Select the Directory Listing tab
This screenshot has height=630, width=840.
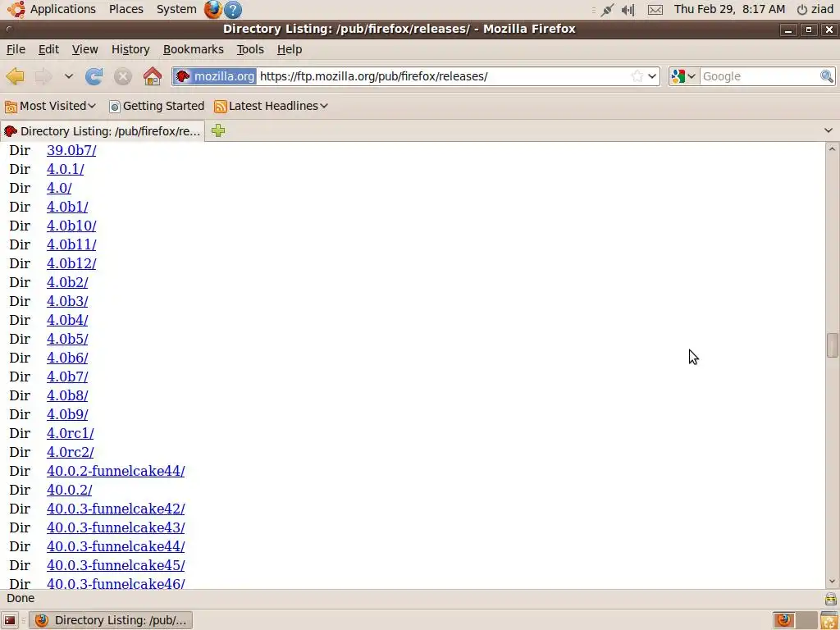pyautogui.click(x=103, y=131)
